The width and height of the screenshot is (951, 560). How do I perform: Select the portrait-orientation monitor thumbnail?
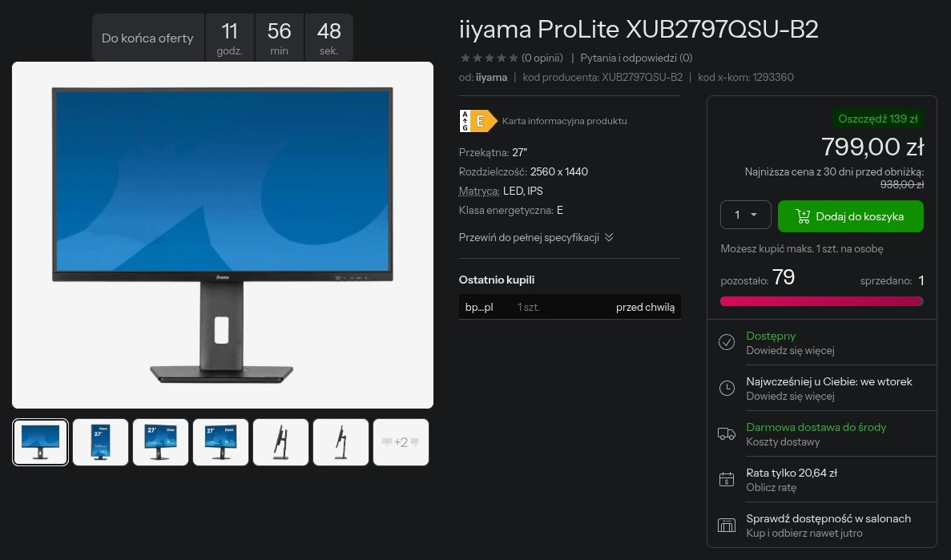pos(101,442)
